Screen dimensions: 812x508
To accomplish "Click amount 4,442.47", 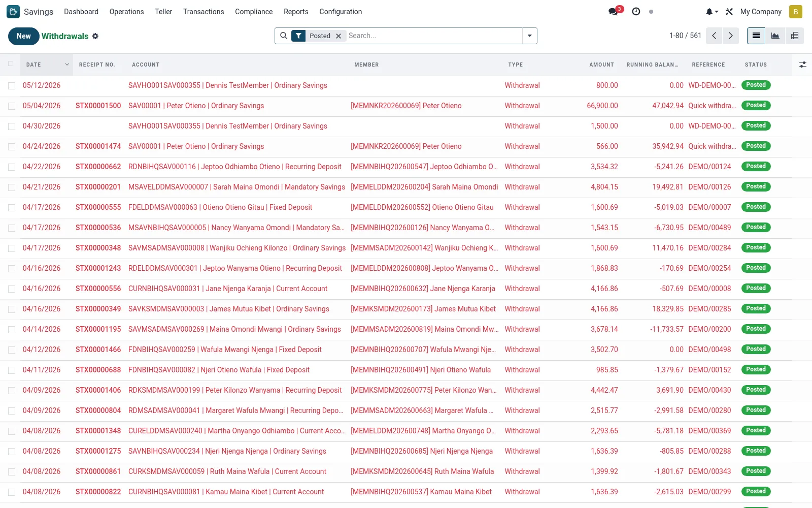I will pyautogui.click(x=604, y=390).
